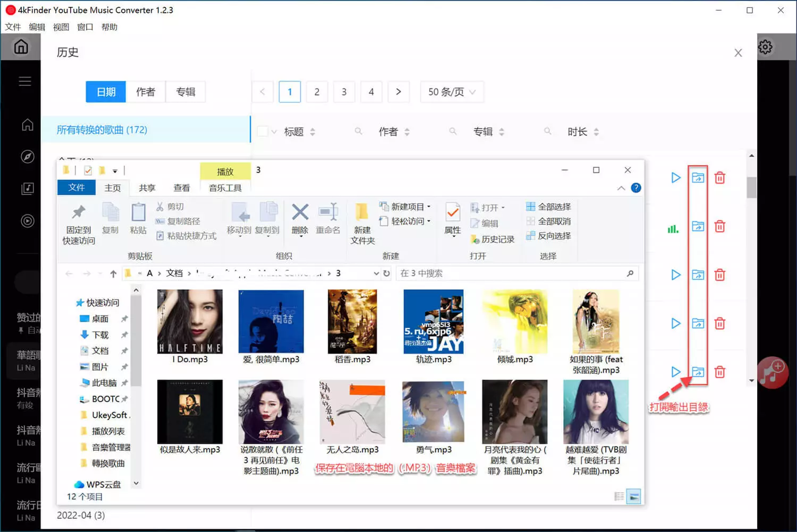Image resolution: width=797 pixels, height=532 pixels.
Task: Switch to the 作者 tab
Action: coord(146,92)
